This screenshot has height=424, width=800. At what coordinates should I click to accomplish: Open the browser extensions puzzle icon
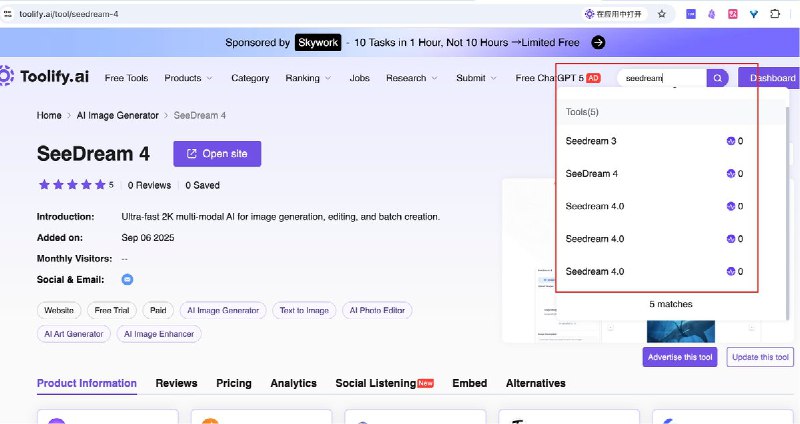pyautogui.click(x=775, y=14)
